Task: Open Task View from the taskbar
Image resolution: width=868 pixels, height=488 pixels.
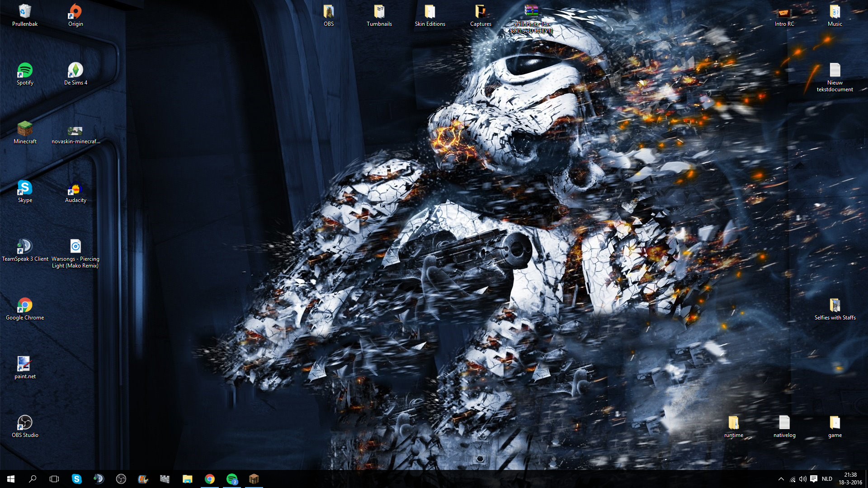Action: coord(54,479)
